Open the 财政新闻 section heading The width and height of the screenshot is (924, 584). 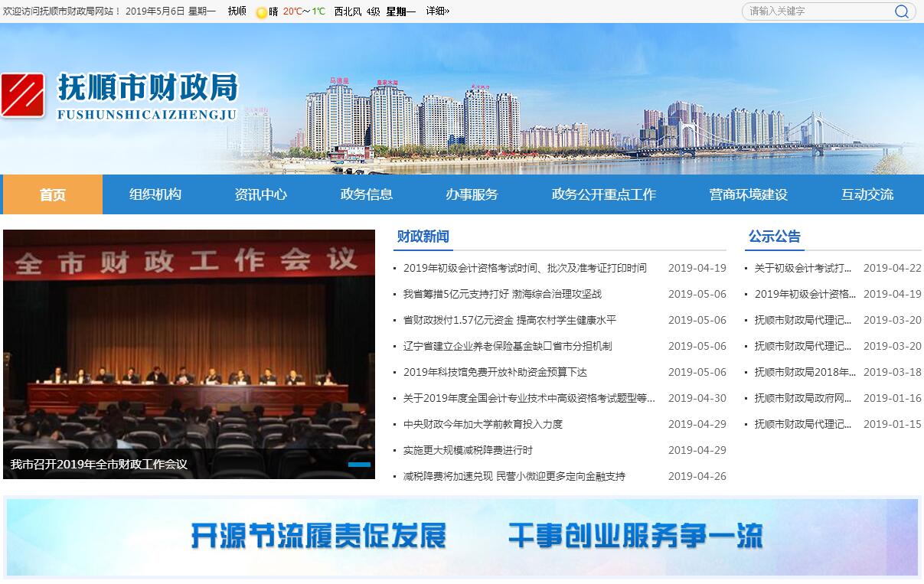[x=423, y=237]
